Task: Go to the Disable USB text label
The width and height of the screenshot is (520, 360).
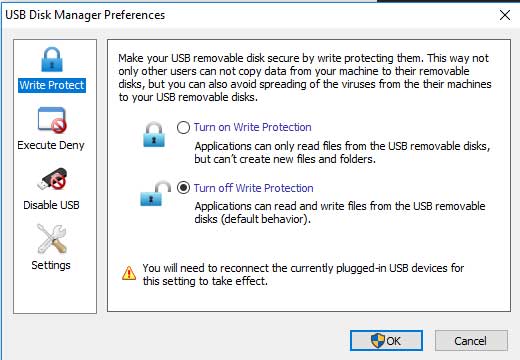Action: coord(51,205)
